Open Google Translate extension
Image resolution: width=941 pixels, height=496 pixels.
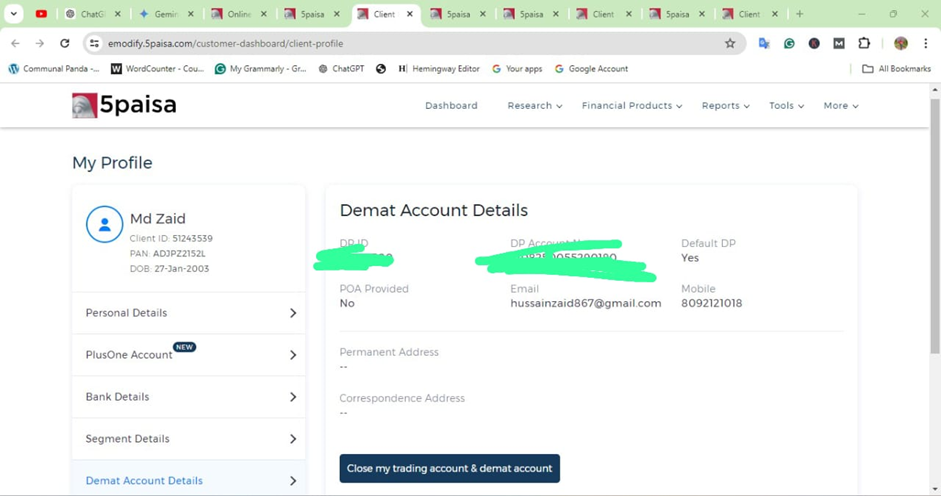pyautogui.click(x=764, y=43)
